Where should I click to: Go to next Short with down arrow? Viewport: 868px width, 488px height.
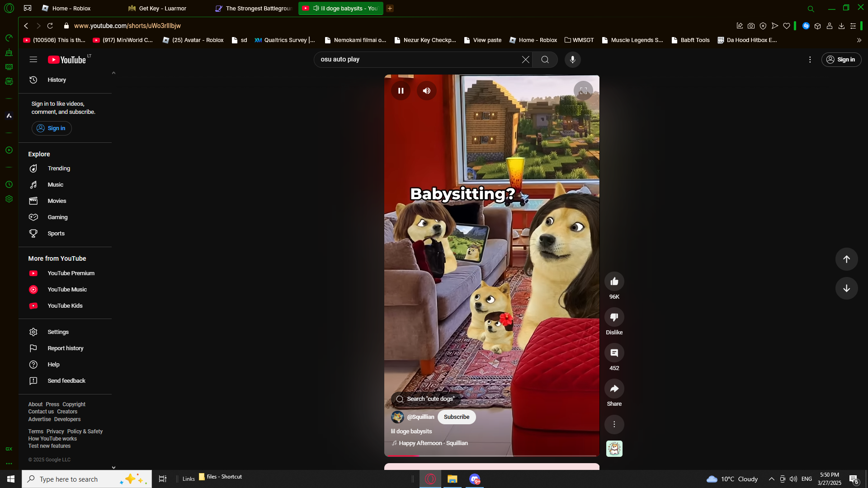pyautogui.click(x=846, y=288)
